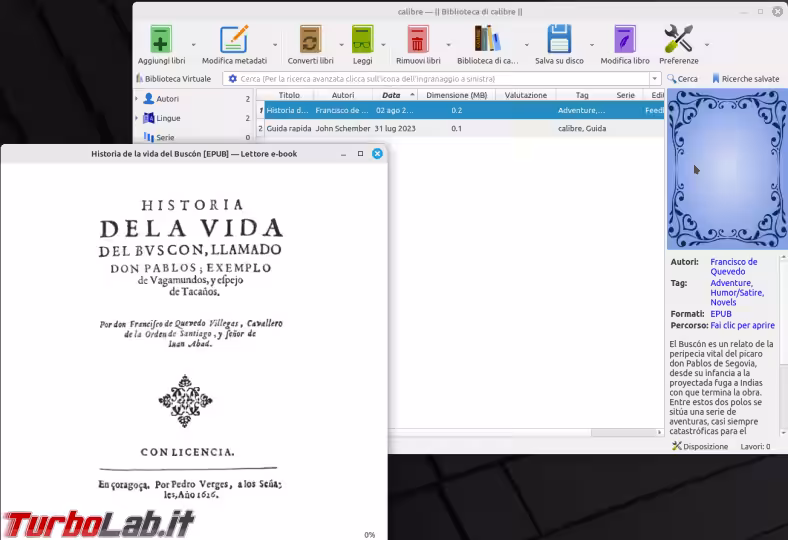Expand the Biblioteca di calibre dropdown arrow
This screenshot has height=540, width=788.
527,45
